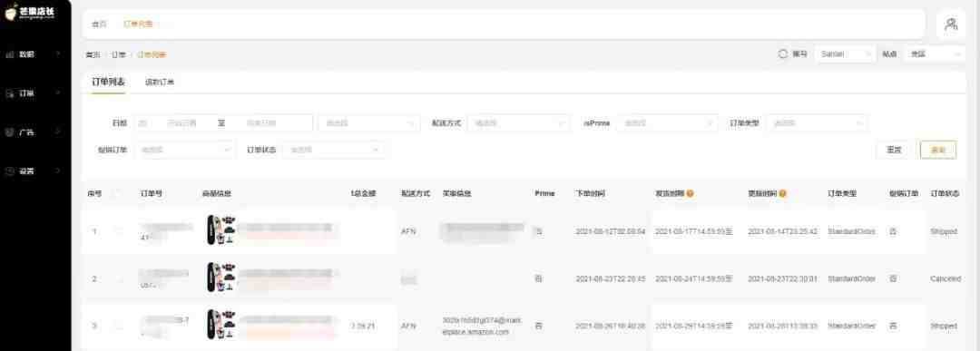Click the refresh icon next to 账号
The image size is (980, 351).
782,54
